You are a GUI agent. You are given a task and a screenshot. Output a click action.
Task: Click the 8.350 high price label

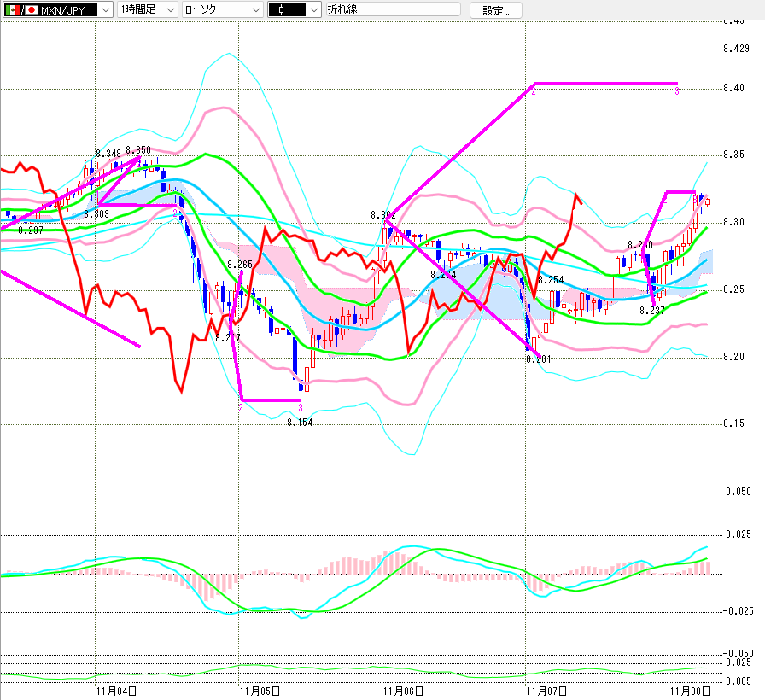(x=137, y=150)
